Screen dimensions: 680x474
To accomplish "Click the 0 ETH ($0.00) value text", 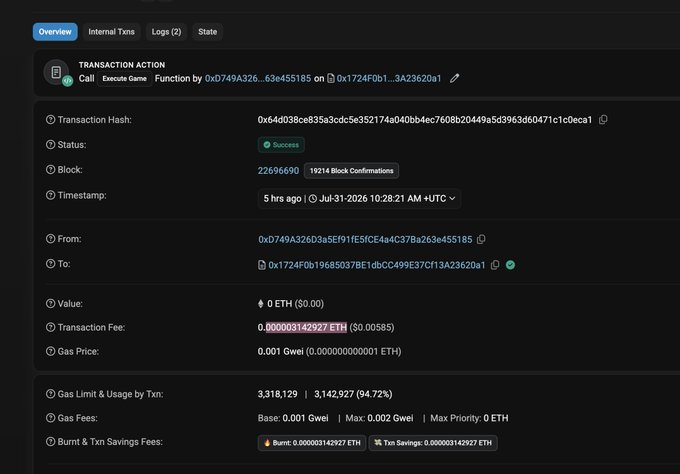I will click(x=295, y=304).
